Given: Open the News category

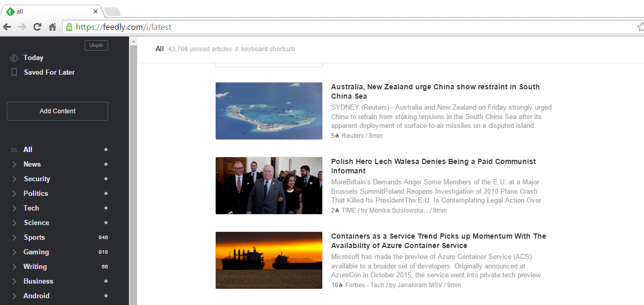Looking at the screenshot, I should [x=32, y=165].
